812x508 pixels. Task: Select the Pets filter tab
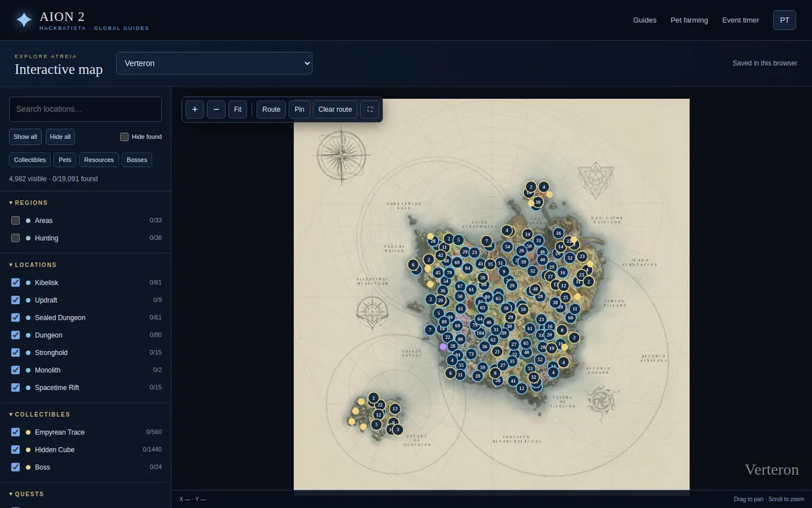click(65, 160)
